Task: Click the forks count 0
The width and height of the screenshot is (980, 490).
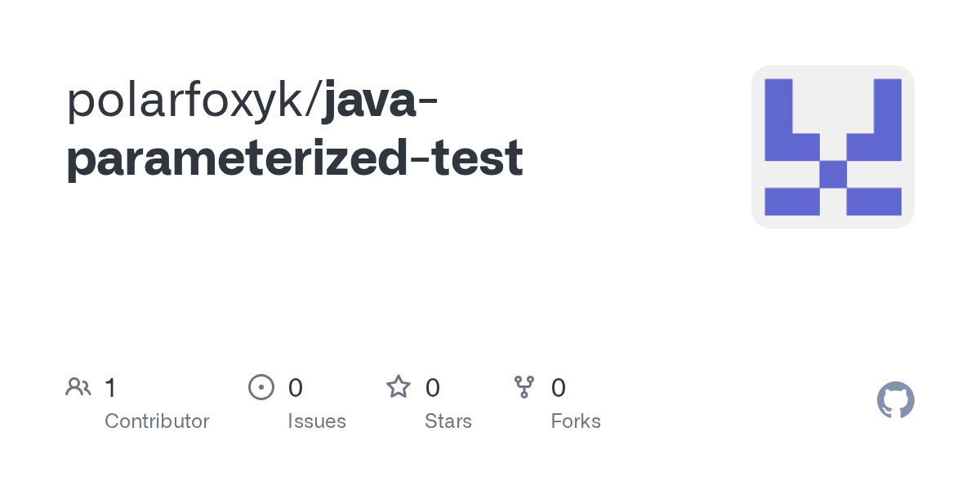Action: [559, 388]
